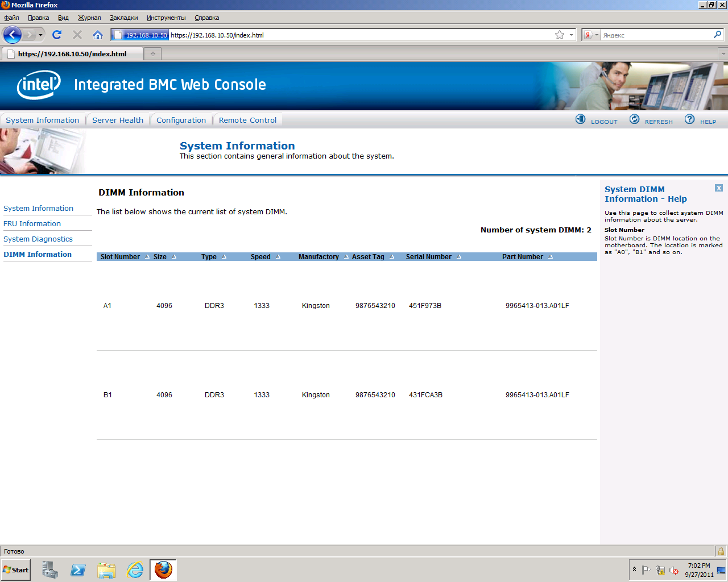Click Firefox reload page button
The width and height of the screenshot is (728, 582).
(x=57, y=35)
